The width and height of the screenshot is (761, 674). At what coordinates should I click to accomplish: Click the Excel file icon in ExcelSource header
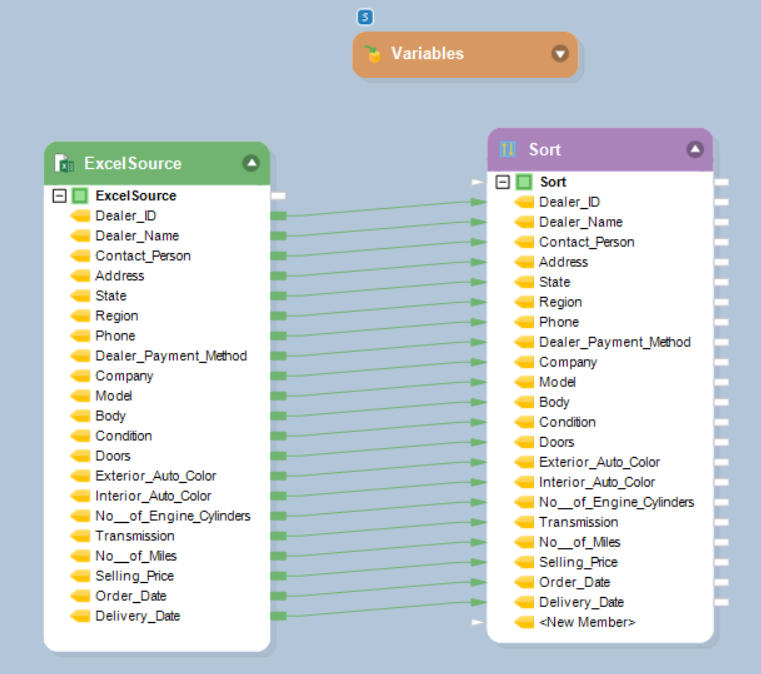(65, 163)
